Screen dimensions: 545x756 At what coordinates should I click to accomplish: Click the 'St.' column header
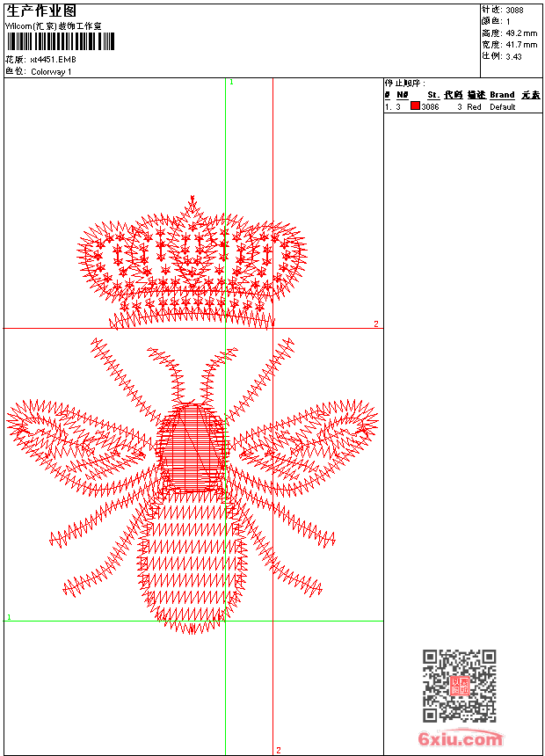click(x=432, y=95)
